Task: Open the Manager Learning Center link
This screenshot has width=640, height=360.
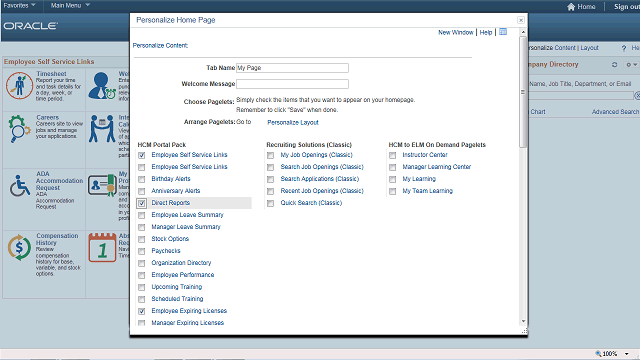Action: [436, 167]
